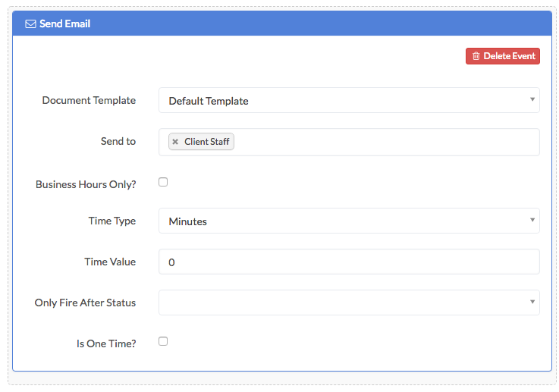The image size is (559, 392).
Task: Click the Business Hours Only? label
Action: coord(86,184)
